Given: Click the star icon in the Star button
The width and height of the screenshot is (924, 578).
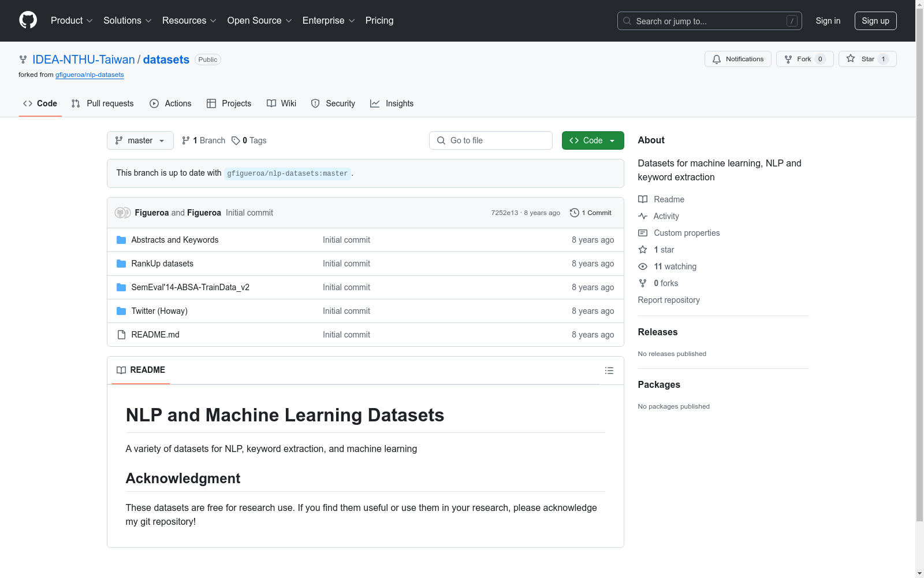Looking at the screenshot, I should 851,58.
